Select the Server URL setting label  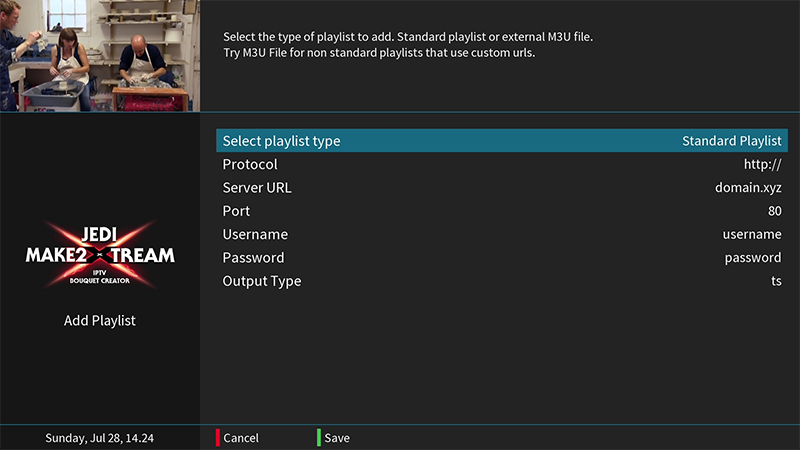257,188
